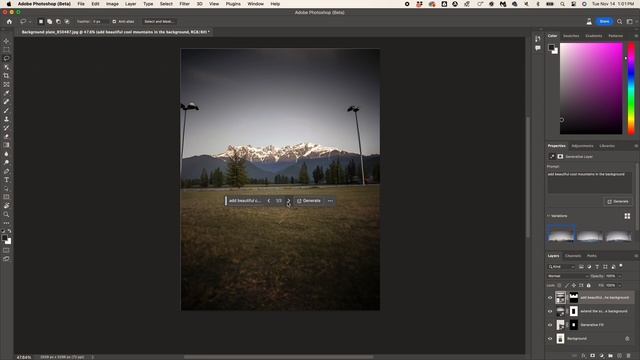The height and width of the screenshot is (360, 640).
Task: Select the Eyedropper tool
Action: click(6, 93)
